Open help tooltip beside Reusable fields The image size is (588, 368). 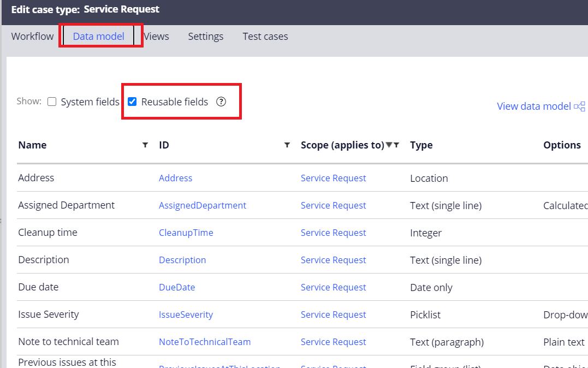tap(221, 101)
